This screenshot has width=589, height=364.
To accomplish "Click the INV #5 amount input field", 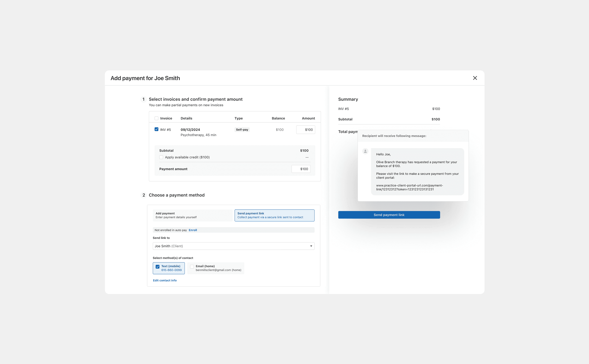I will (x=306, y=130).
